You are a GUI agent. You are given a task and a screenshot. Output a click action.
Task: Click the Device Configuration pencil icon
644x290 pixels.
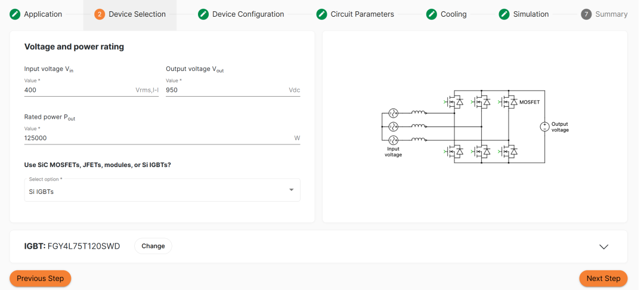(x=203, y=14)
